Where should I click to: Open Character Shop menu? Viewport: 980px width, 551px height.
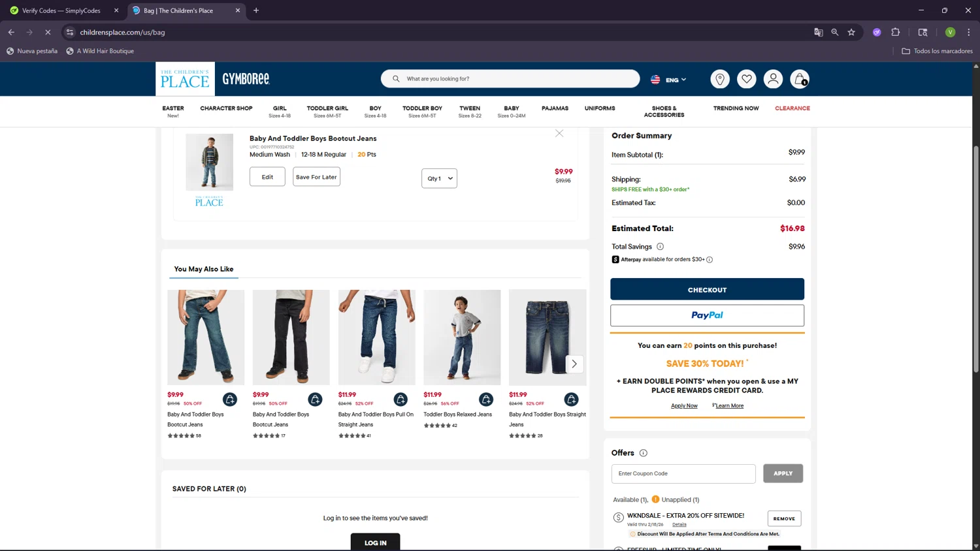(x=226, y=108)
